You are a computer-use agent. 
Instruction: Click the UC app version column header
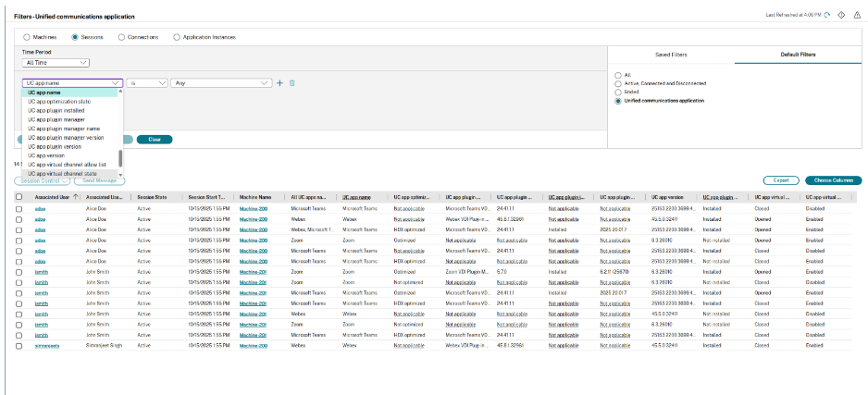[667, 197]
